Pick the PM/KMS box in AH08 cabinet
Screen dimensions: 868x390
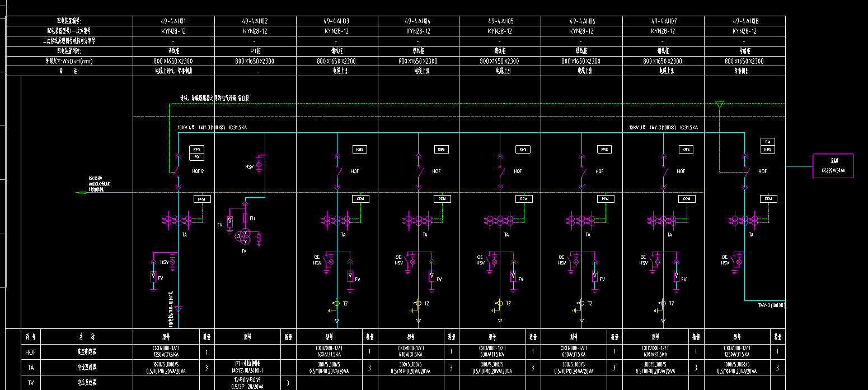click(768, 146)
